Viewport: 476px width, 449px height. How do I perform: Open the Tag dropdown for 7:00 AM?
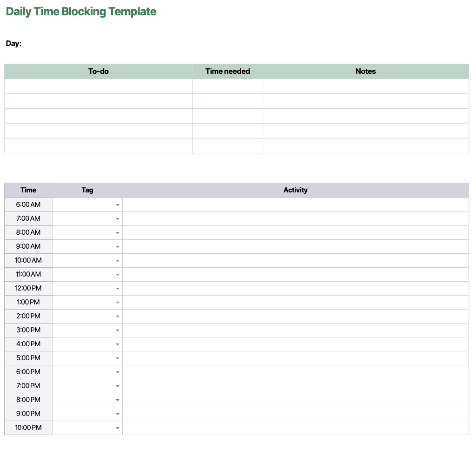coord(117,218)
